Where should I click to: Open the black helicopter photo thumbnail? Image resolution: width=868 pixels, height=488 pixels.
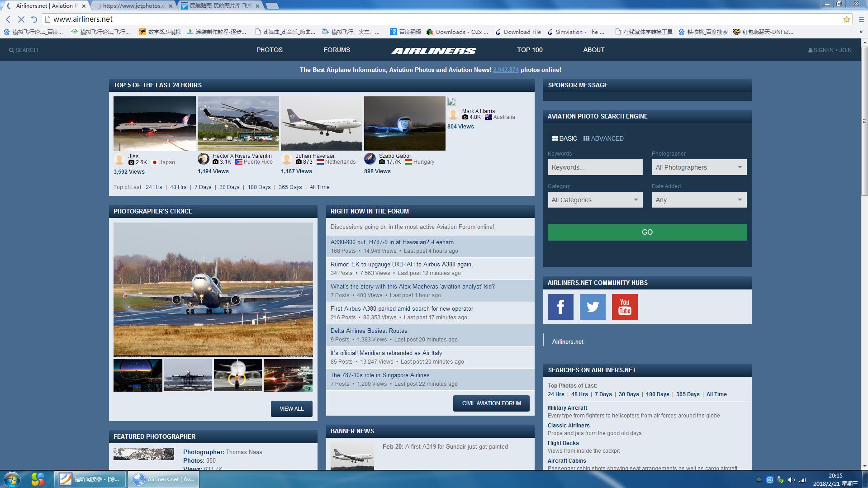(x=238, y=123)
